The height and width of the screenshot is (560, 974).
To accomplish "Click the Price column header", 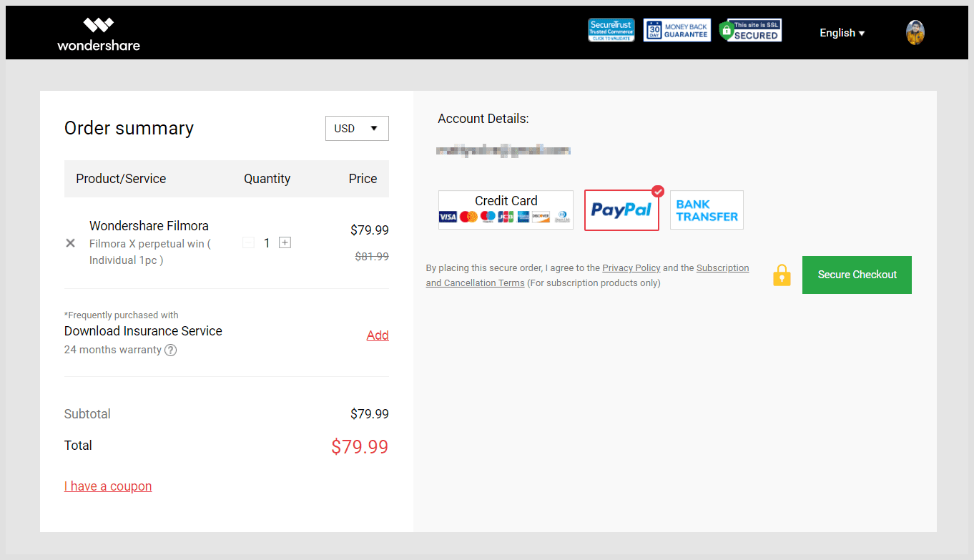I will point(363,179).
